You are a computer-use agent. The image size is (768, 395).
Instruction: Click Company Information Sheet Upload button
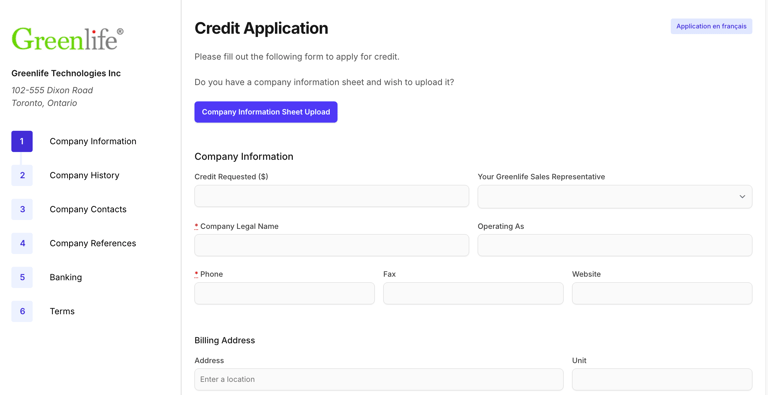(x=266, y=112)
